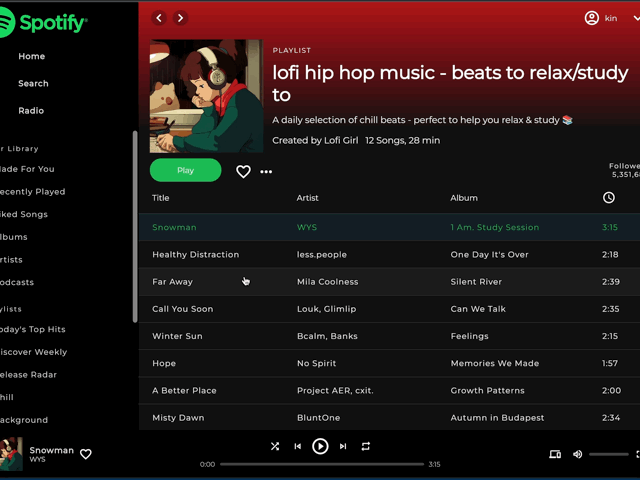
Task: Open the devices available icon
Action: 555,454
